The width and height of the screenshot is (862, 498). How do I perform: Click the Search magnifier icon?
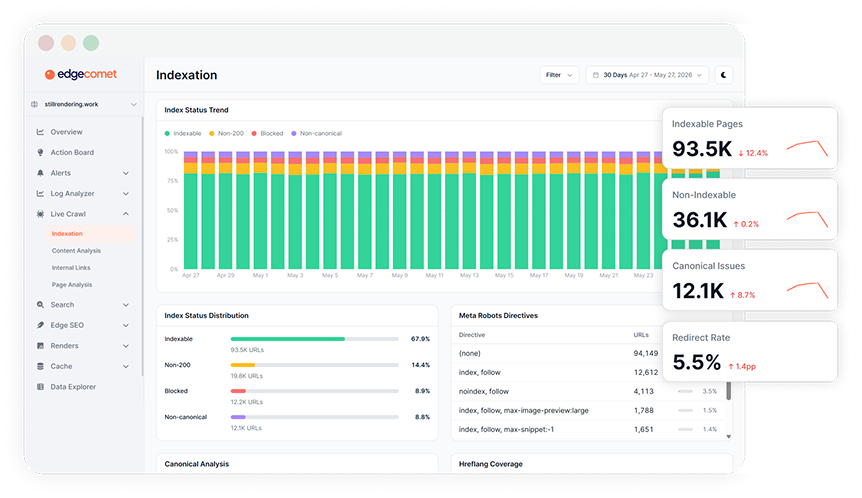(40, 305)
